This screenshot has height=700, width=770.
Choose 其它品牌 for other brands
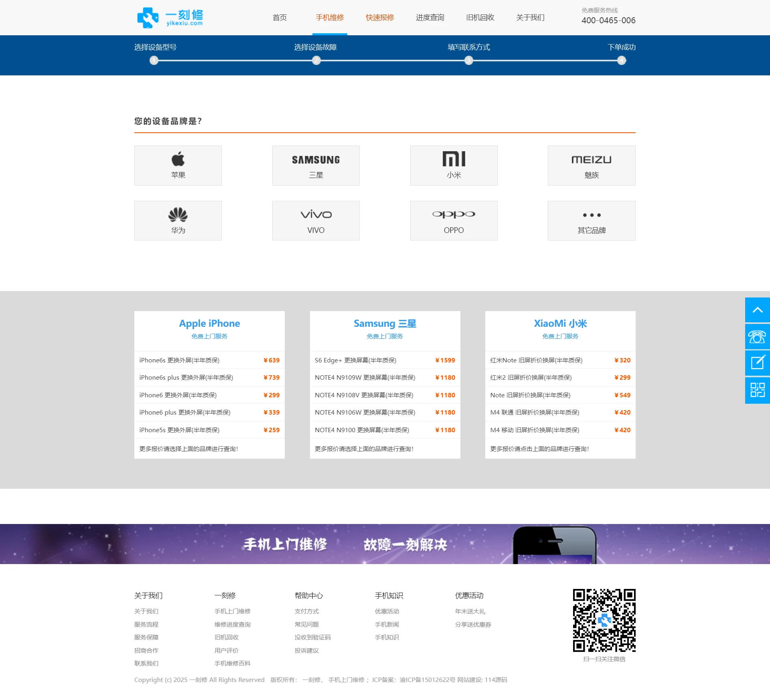(591, 220)
